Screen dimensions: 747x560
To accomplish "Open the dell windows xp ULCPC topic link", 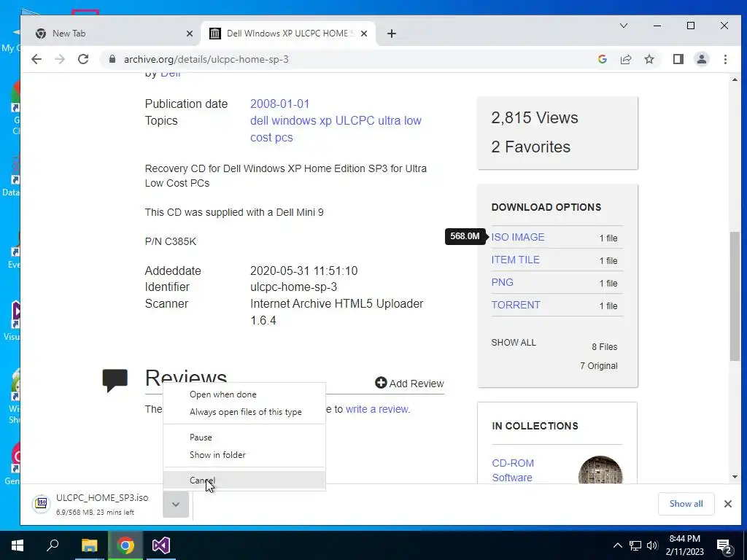I will (x=336, y=128).
